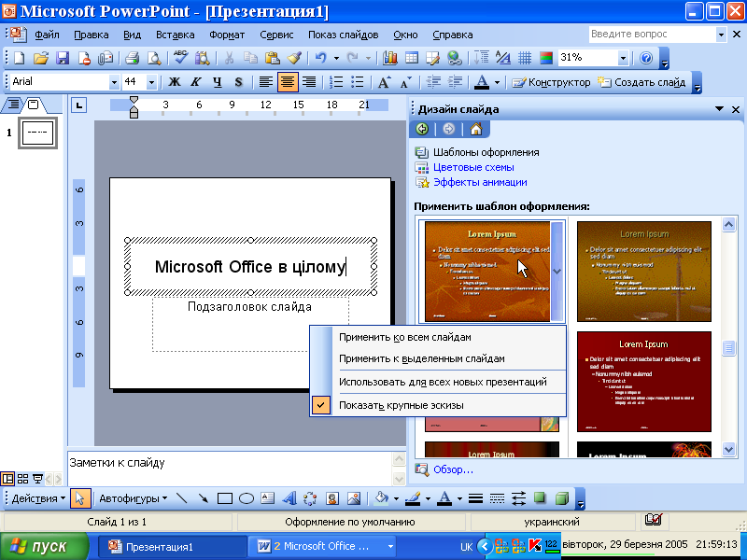Toggle text shadow (S) formatting

(239, 82)
